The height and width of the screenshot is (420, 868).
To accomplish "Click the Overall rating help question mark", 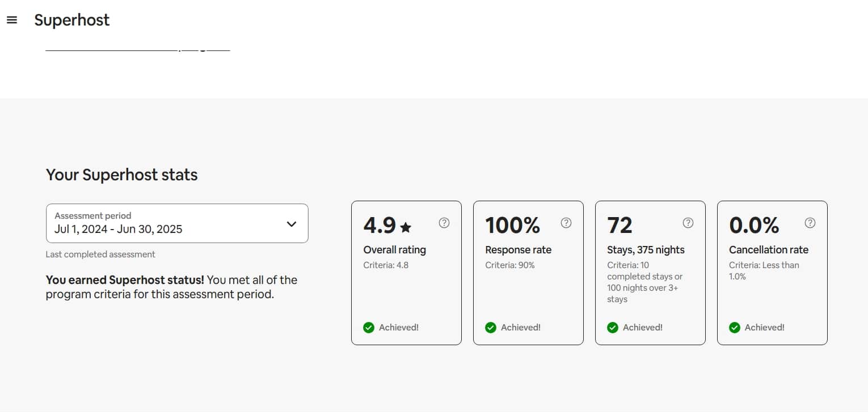I will [x=444, y=223].
